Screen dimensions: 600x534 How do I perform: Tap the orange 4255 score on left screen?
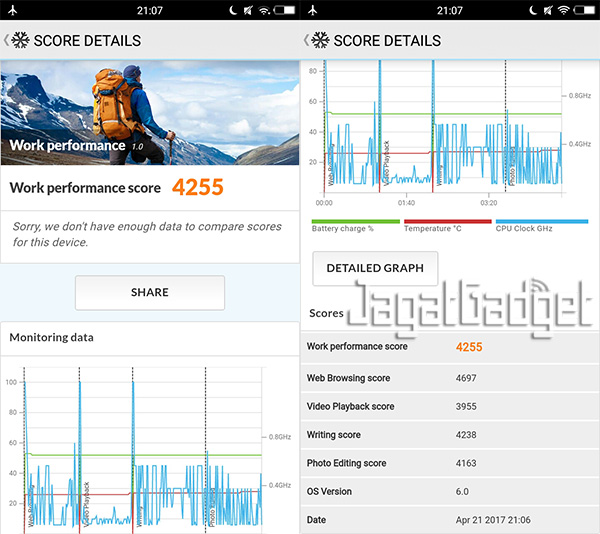coord(197,187)
